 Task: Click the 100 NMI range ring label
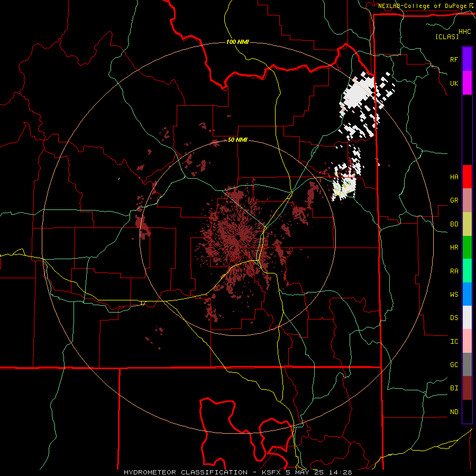[x=237, y=42]
